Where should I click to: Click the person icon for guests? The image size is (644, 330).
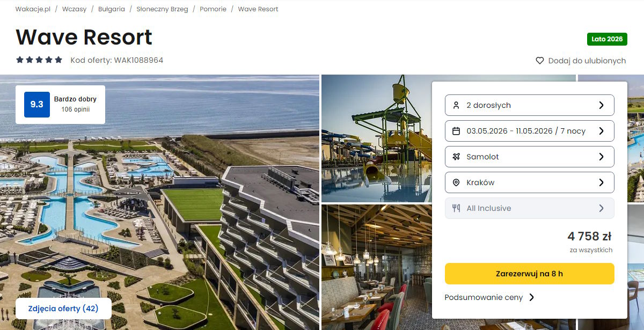click(456, 105)
